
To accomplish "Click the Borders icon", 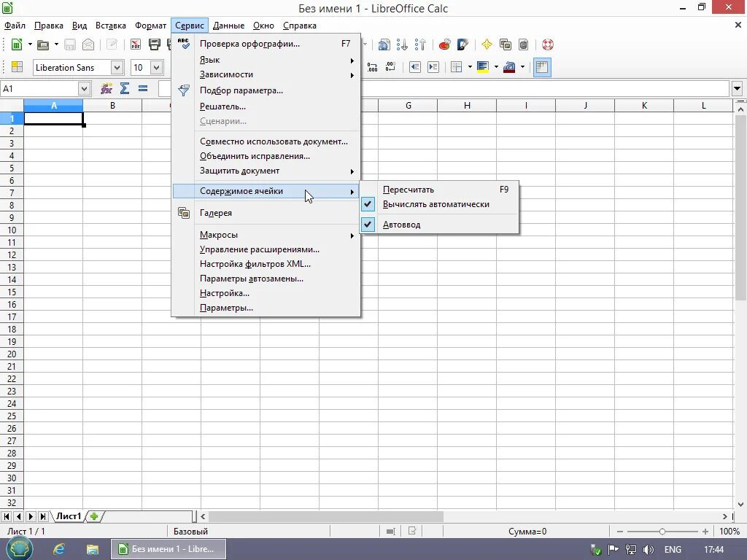I will click(457, 67).
